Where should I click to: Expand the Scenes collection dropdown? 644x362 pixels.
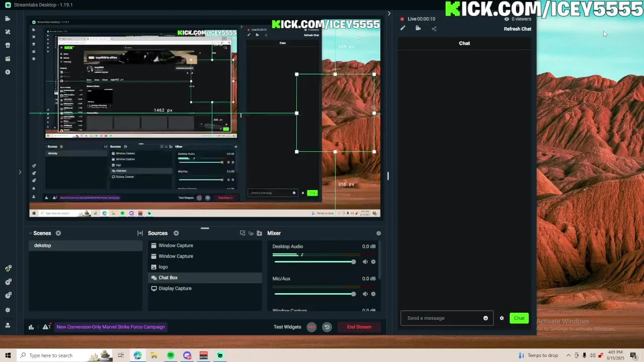30,233
